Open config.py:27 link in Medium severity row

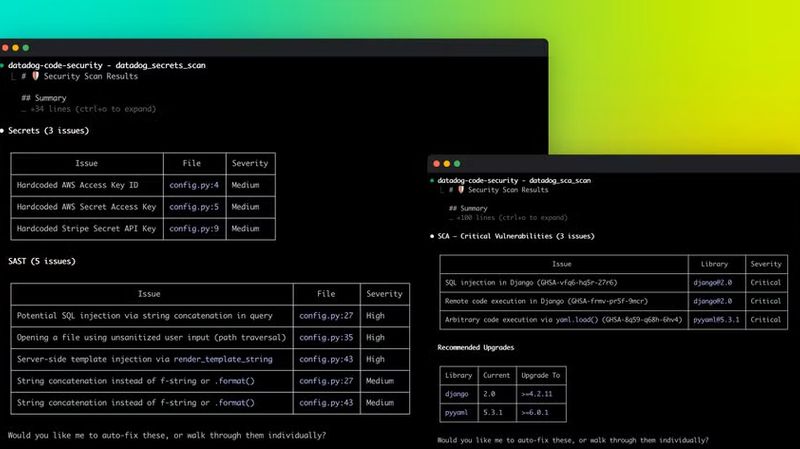tap(326, 381)
